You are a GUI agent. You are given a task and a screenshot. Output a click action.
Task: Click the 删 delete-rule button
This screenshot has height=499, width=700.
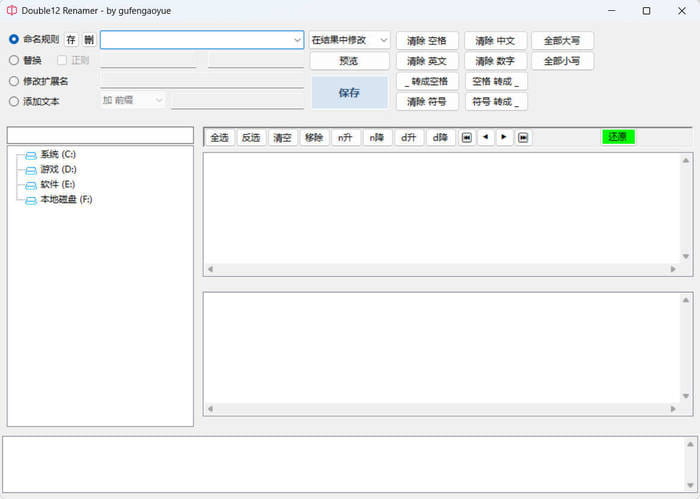pos(89,40)
